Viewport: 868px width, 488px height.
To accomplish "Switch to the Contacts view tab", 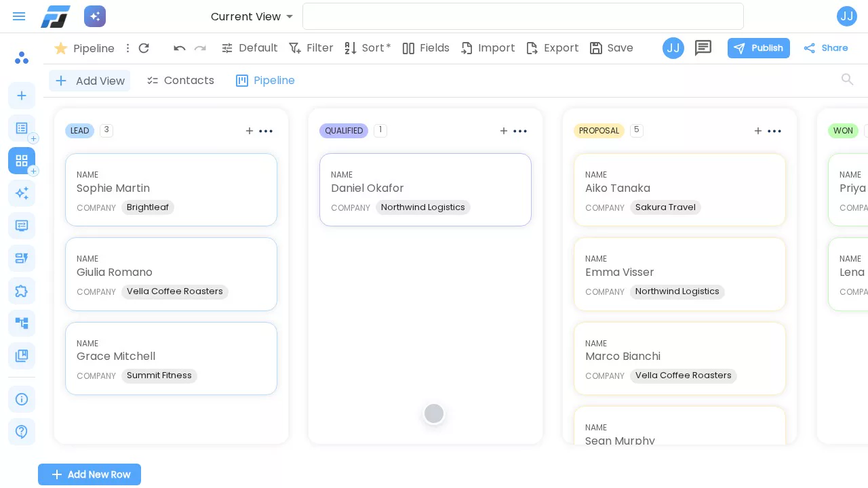I will coord(180,81).
